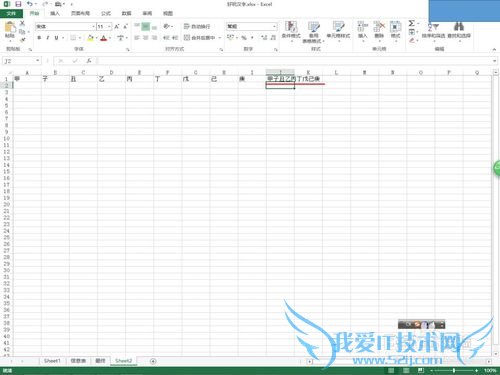Click the Clear eraser icon

click(412, 40)
